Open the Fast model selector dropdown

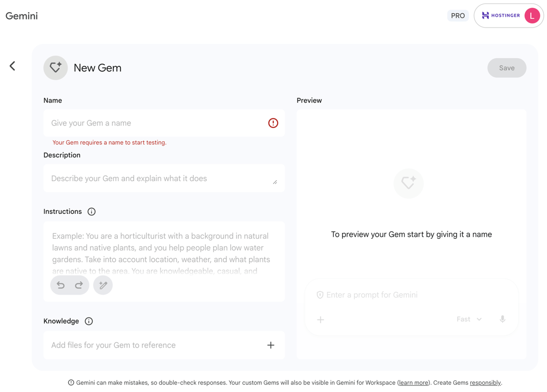click(x=468, y=319)
